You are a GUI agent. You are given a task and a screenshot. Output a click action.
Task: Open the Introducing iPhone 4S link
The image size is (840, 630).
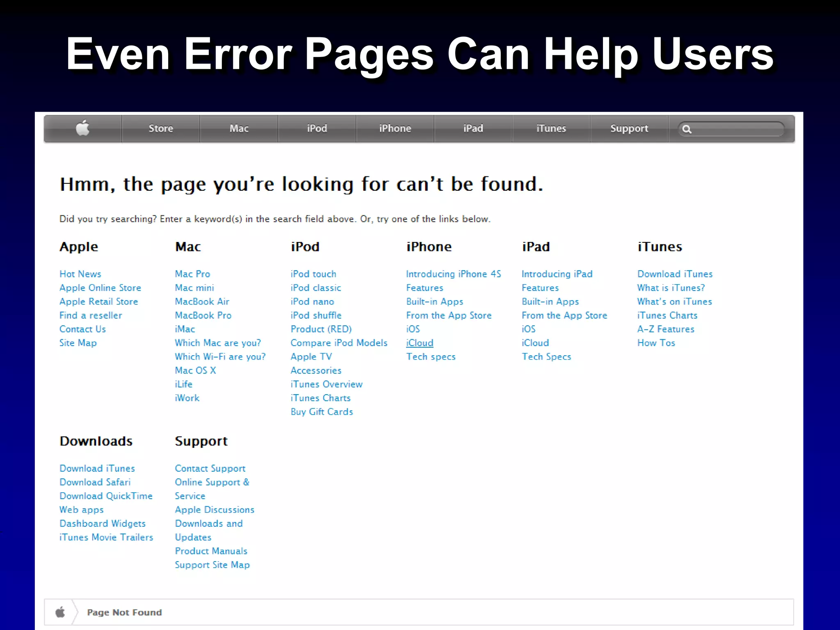point(454,274)
